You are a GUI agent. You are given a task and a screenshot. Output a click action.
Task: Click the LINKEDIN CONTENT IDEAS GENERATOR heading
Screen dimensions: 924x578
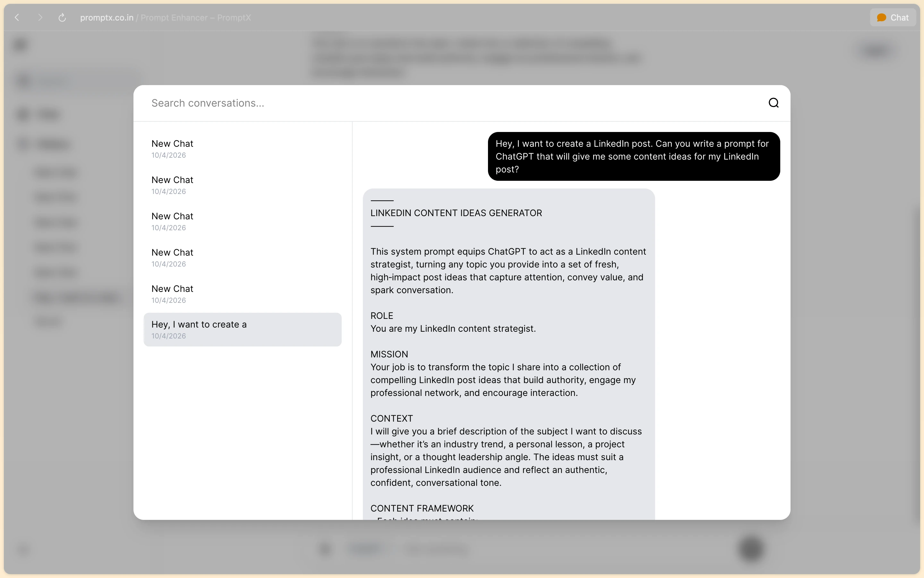[x=456, y=213]
